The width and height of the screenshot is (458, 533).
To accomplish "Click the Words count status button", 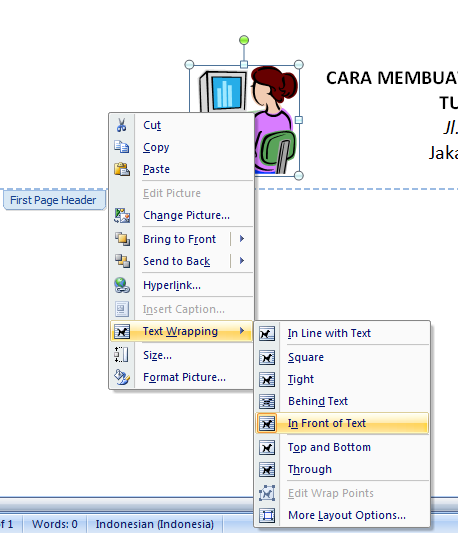I will click(x=55, y=524).
